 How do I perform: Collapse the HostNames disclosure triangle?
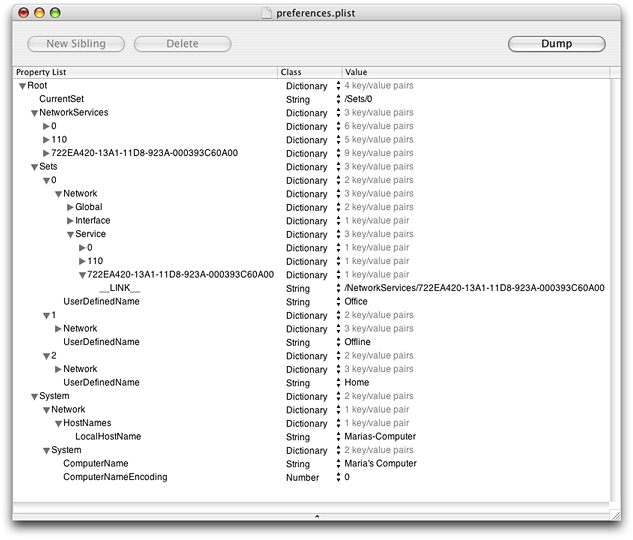point(58,424)
